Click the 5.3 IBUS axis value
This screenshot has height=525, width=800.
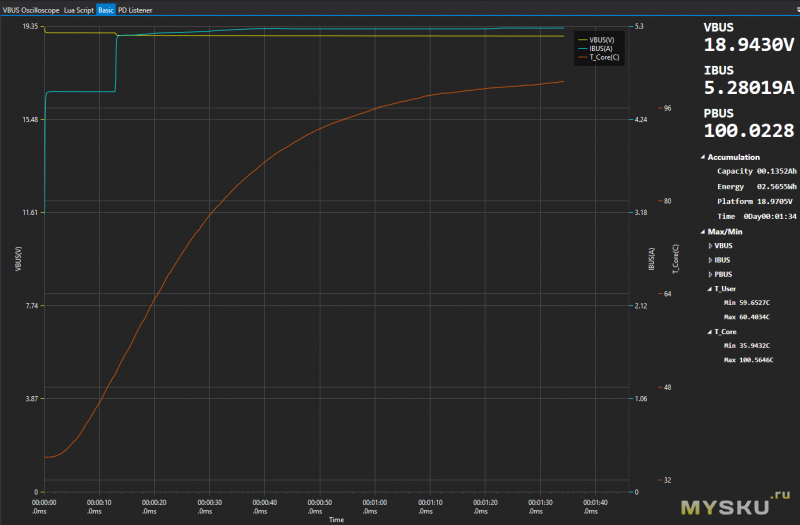pos(639,26)
